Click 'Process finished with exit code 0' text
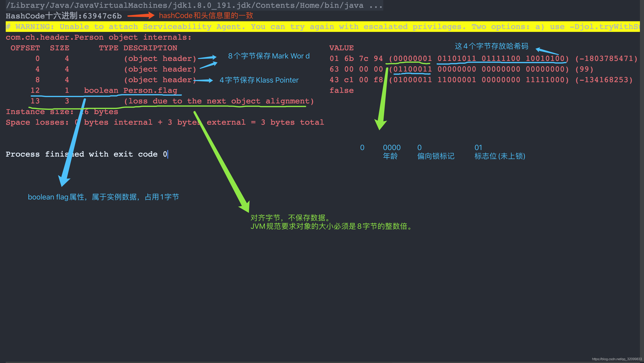The image size is (644, 363). pyautogui.click(x=86, y=154)
